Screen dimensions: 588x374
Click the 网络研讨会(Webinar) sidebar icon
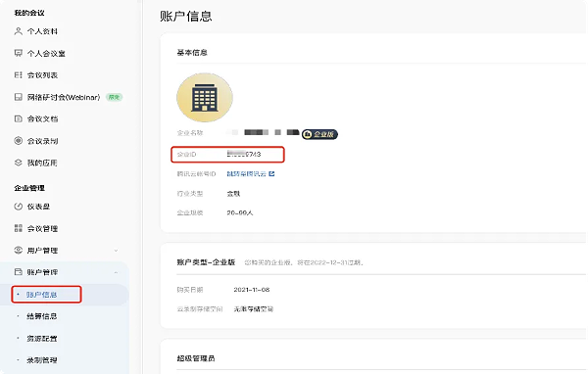coord(18,97)
